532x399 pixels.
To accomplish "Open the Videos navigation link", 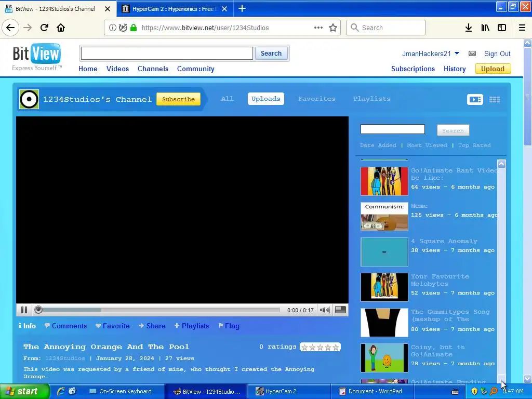I will [x=117, y=69].
